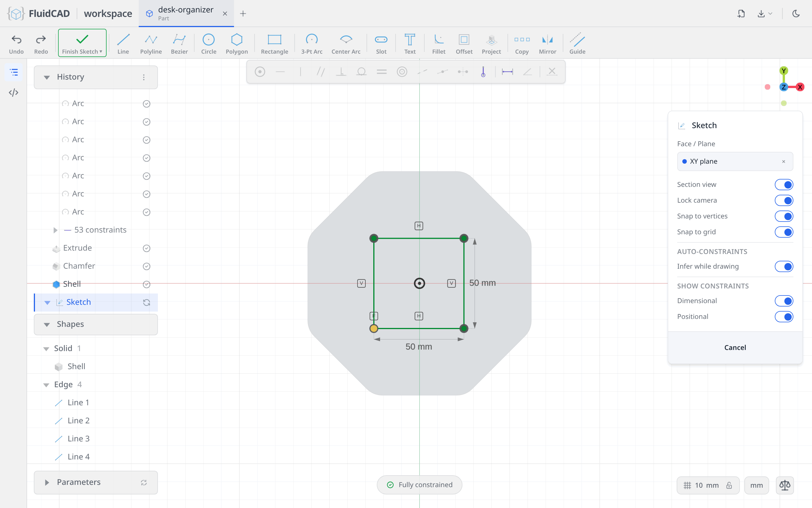
Task: Activate the Text tool
Action: (409, 44)
